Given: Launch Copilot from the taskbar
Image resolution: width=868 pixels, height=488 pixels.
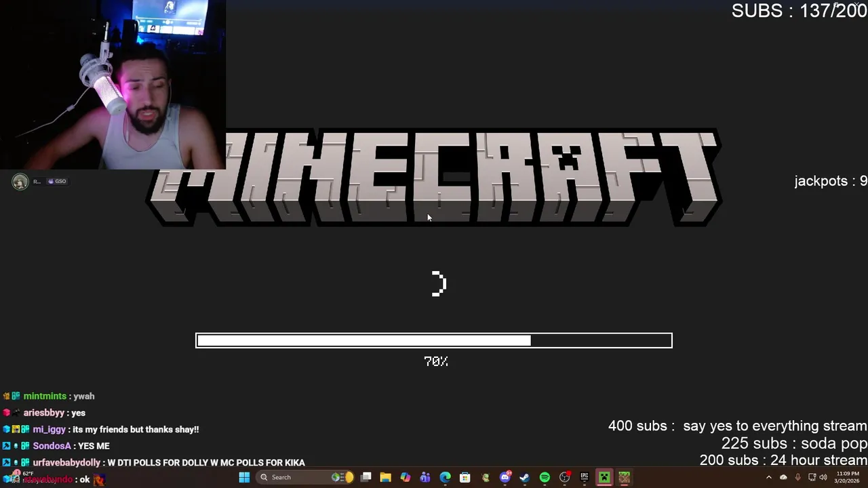Looking at the screenshot, I should (406, 477).
